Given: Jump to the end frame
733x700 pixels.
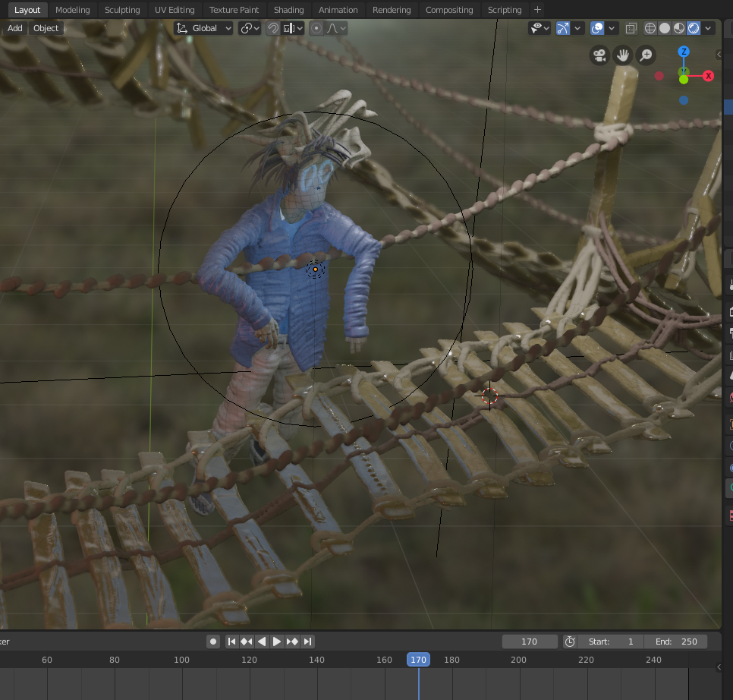Looking at the screenshot, I should (x=308, y=642).
